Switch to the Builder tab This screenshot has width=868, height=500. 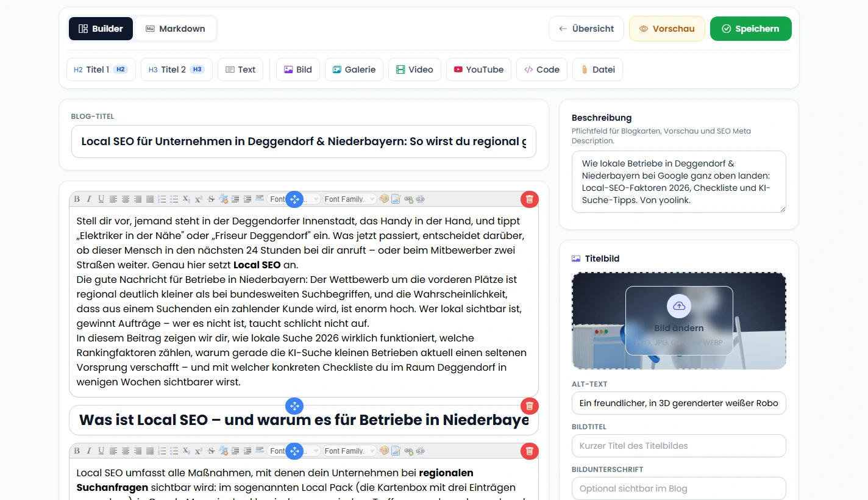101,29
